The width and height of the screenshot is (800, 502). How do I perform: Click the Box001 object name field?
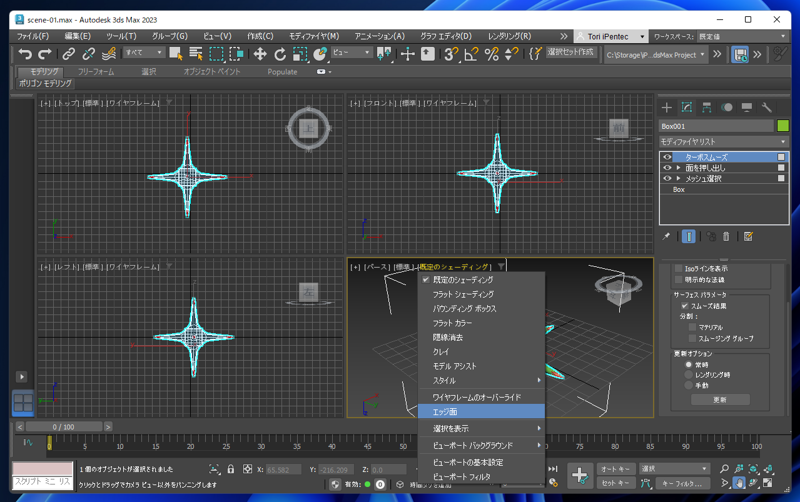pos(716,126)
